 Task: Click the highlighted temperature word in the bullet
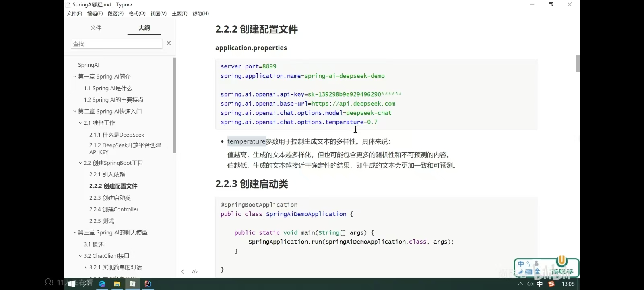246,141
